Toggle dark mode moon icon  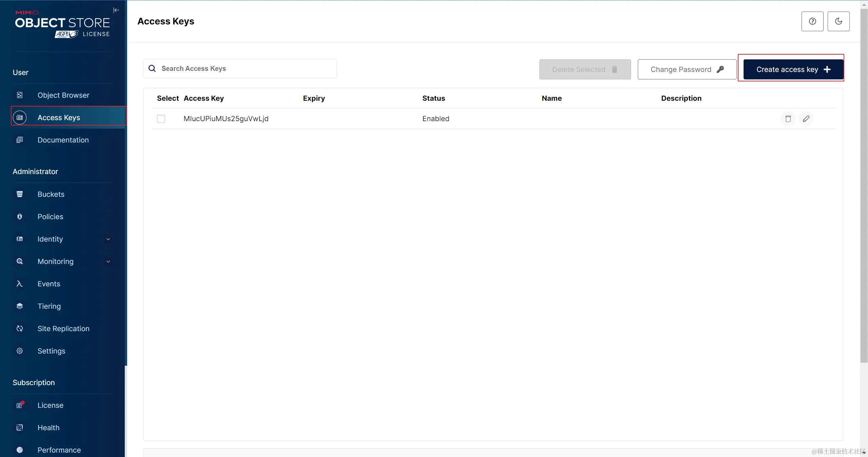[x=838, y=21]
